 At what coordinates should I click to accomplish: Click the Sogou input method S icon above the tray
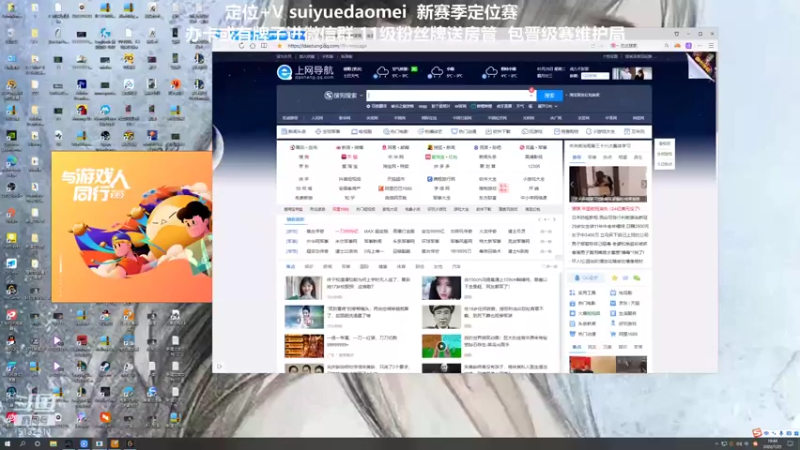click(757, 433)
